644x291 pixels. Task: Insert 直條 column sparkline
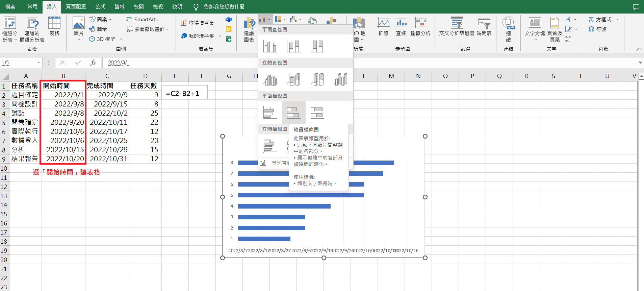click(x=401, y=27)
